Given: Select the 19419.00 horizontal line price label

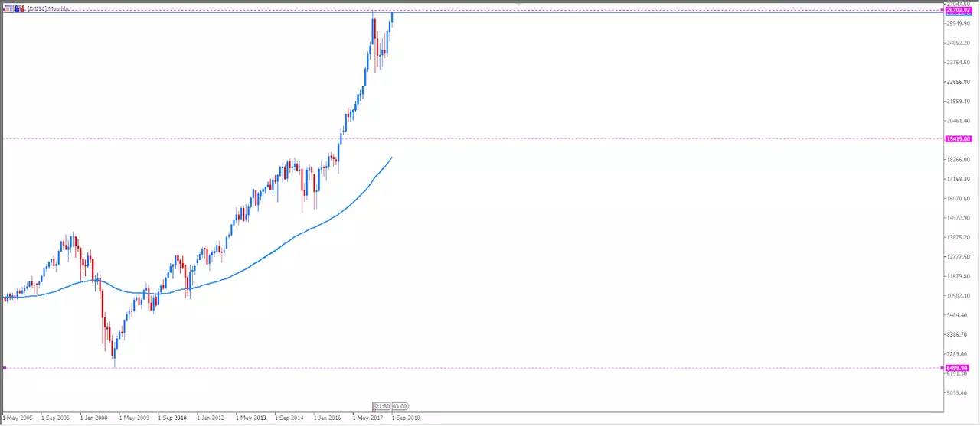Looking at the screenshot, I should (959, 139).
